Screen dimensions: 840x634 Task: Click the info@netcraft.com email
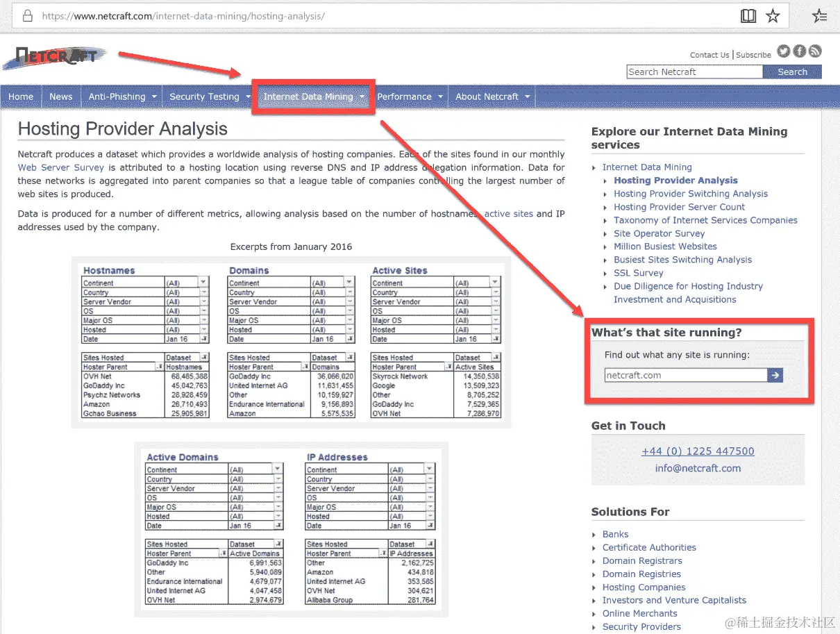tap(698, 469)
